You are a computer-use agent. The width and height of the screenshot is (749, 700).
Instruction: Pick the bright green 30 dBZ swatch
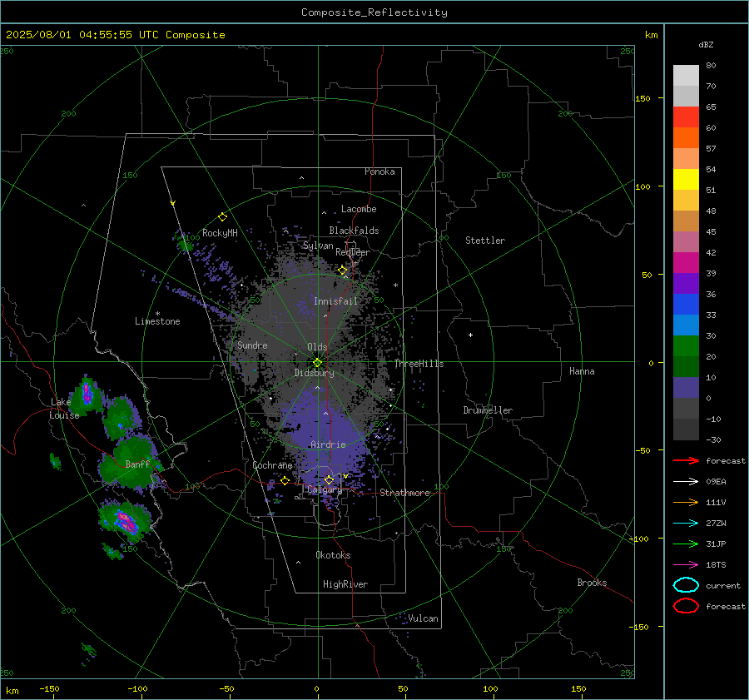(686, 346)
